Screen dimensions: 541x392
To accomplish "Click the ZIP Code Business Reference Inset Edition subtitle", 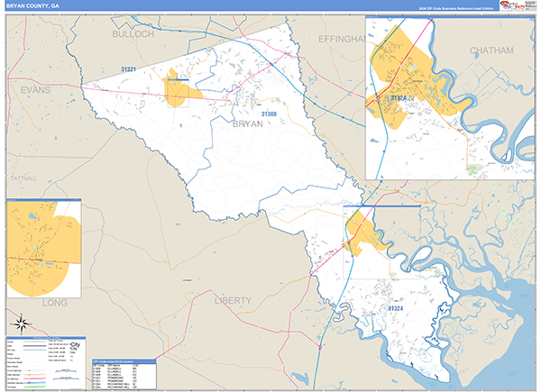I will (x=455, y=8).
